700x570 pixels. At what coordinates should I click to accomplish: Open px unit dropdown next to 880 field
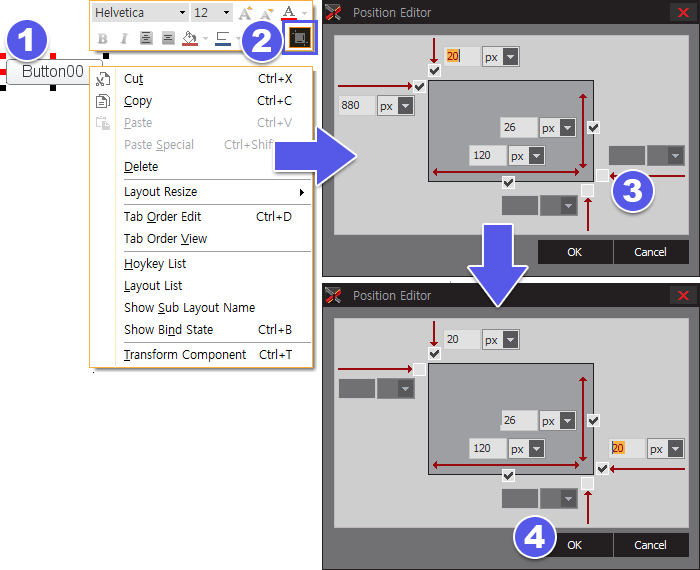click(396, 106)
